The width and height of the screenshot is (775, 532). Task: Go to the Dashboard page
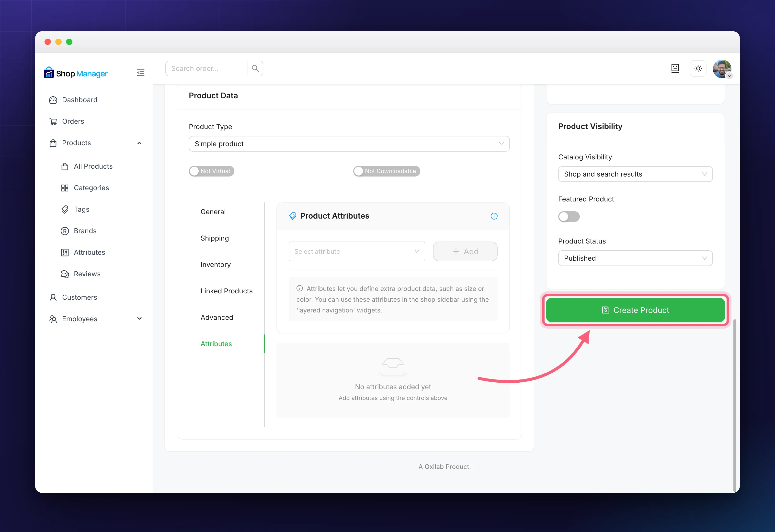pos(80,100)
